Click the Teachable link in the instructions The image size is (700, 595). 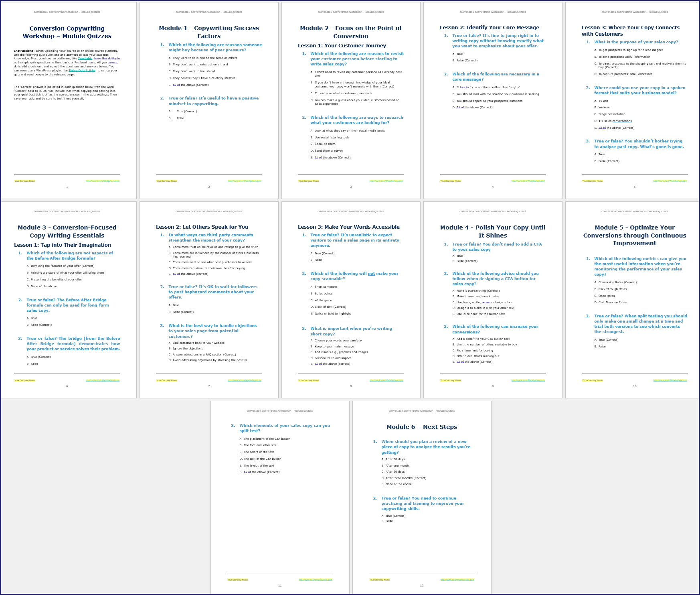point(85,59)
